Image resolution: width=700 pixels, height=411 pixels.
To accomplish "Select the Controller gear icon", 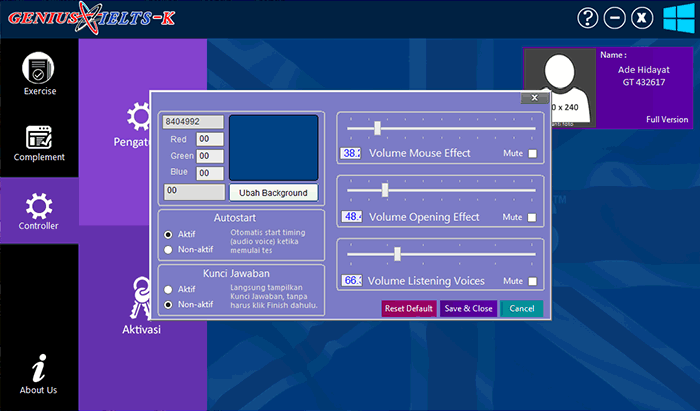I will point(39,206).
